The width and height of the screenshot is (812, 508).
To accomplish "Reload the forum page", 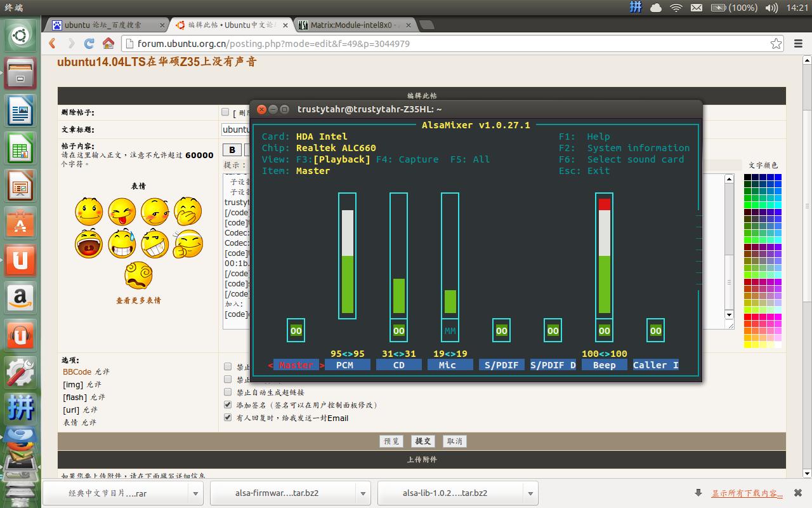I will click(x=89, y=44).
